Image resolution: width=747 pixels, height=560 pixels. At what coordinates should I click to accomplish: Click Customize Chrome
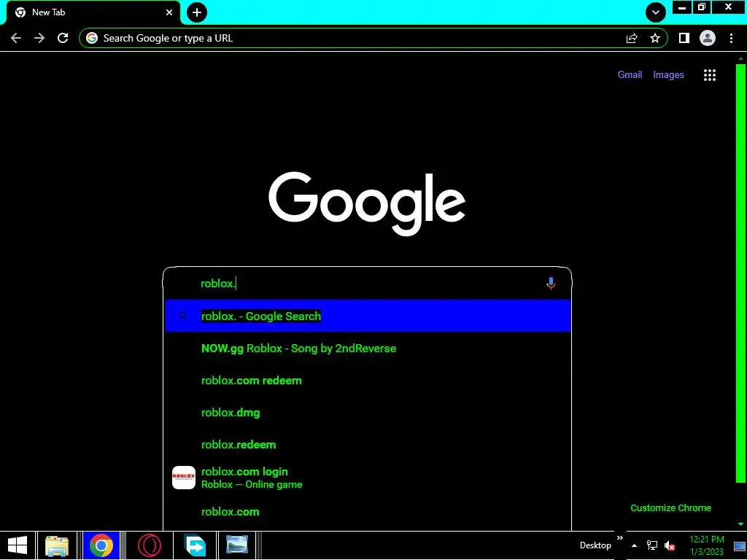tap(671, 508)
